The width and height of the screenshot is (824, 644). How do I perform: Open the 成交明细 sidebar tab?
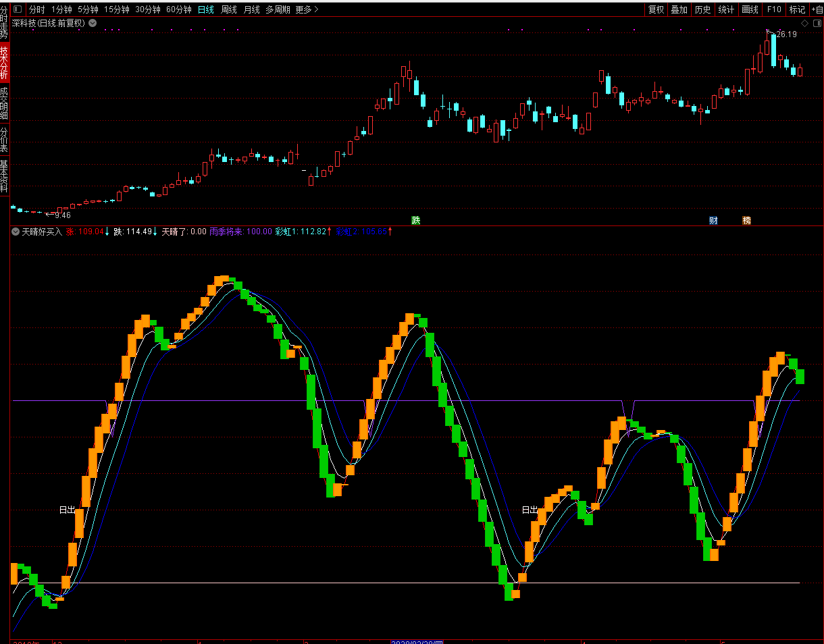(x=4, y=103)
